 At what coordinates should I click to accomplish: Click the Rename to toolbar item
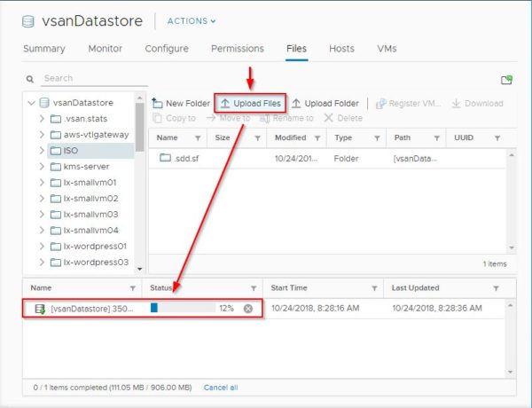(x=286, y=118)
